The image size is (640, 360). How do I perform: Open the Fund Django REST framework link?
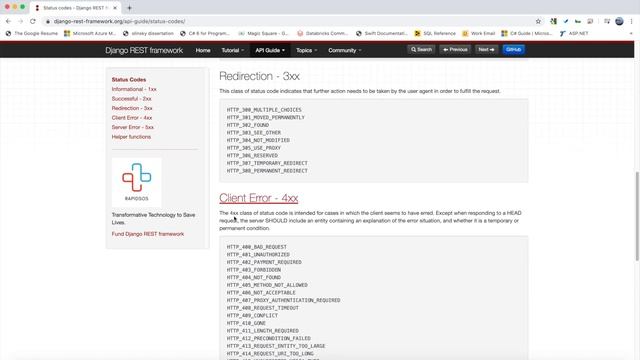(148, 234)
